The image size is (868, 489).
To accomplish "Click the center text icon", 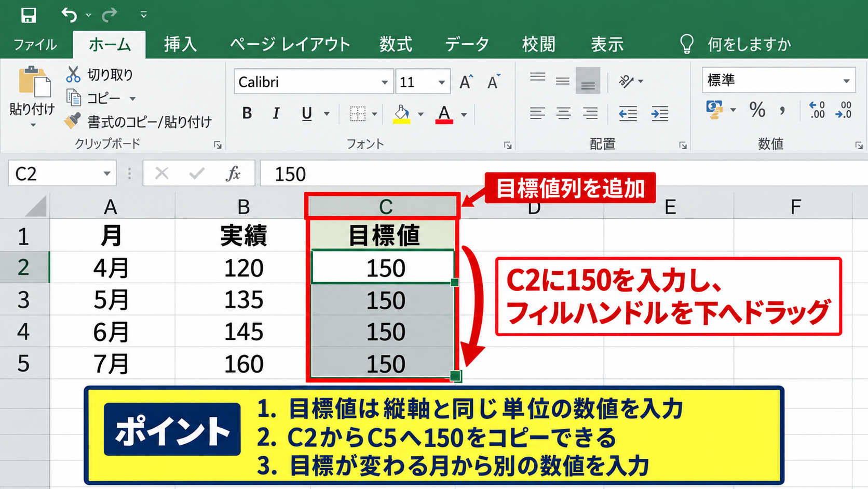I will click(x=563, y=113).
